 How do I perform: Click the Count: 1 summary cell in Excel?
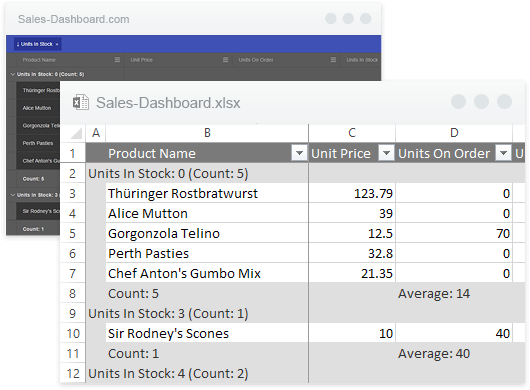click(x=207, y=354)
